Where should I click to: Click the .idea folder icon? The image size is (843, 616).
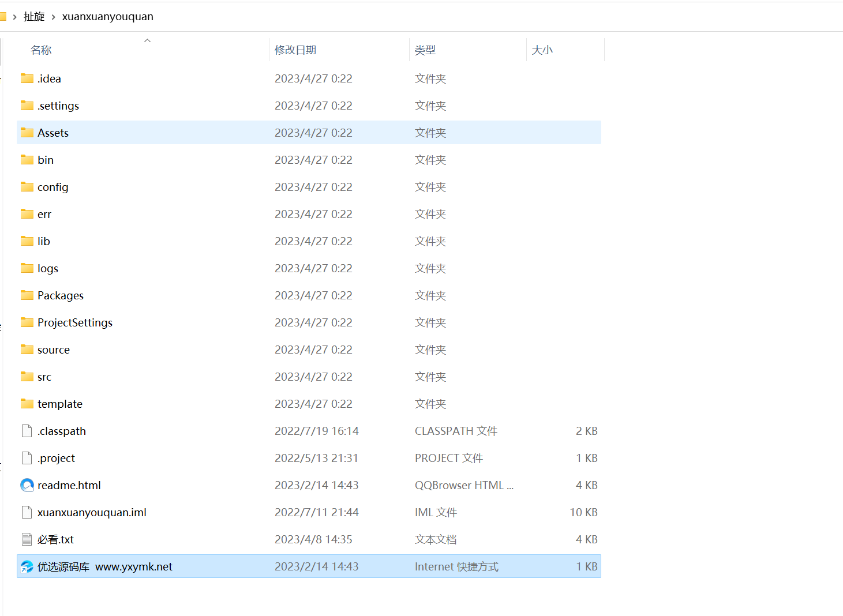[x=27, y=78]
